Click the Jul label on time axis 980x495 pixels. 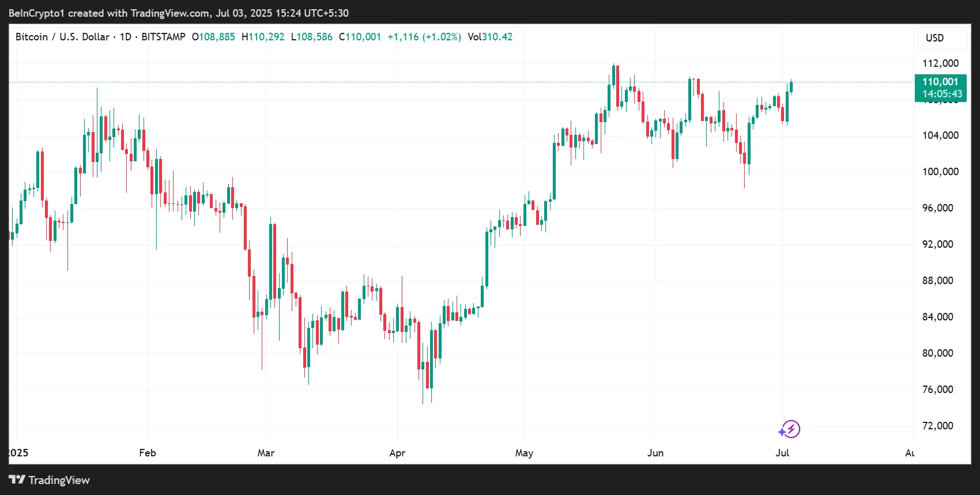coord(782,453)
